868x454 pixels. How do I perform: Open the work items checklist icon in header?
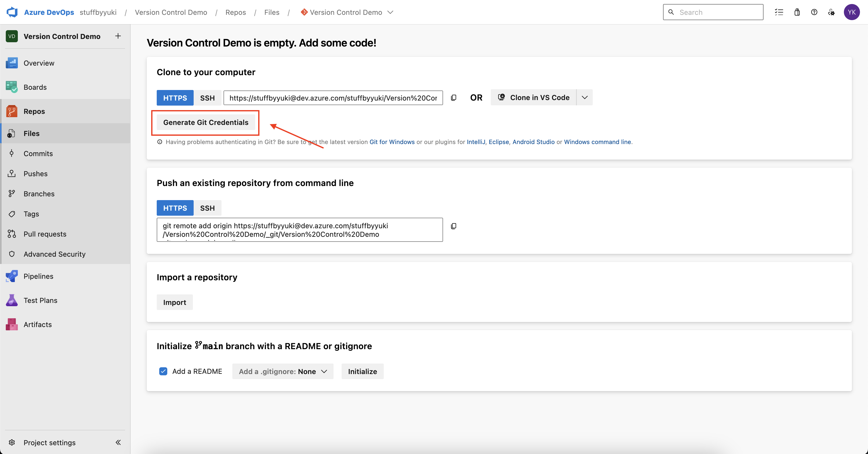[779, 12]
